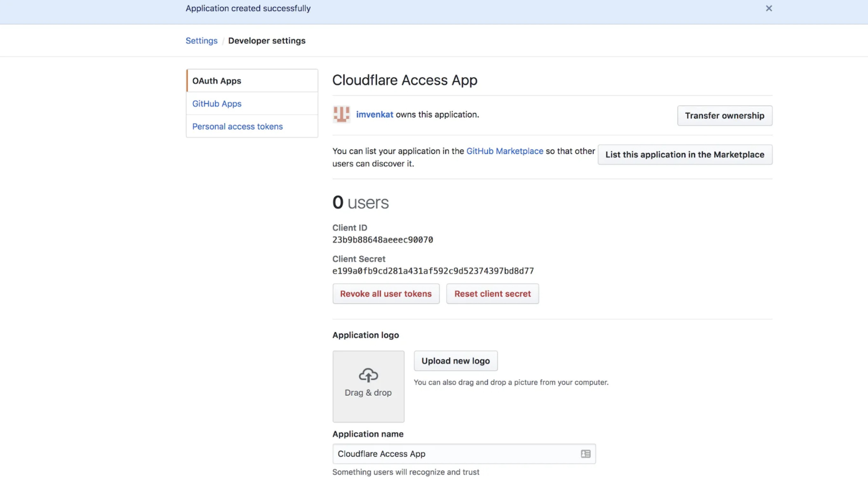Viewport: 868px width, 477px height.
Task: Dismiss the 'Application created successfully' banner
Action: 769,9
